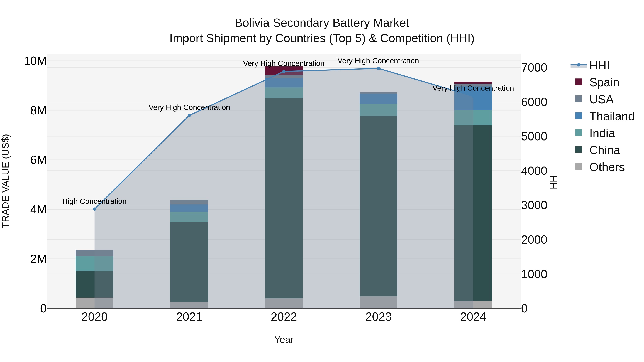Click the 'Year' x-axis title
This screenshot has height=362, width=644.
pyautogui.click(x=284, y=340)
